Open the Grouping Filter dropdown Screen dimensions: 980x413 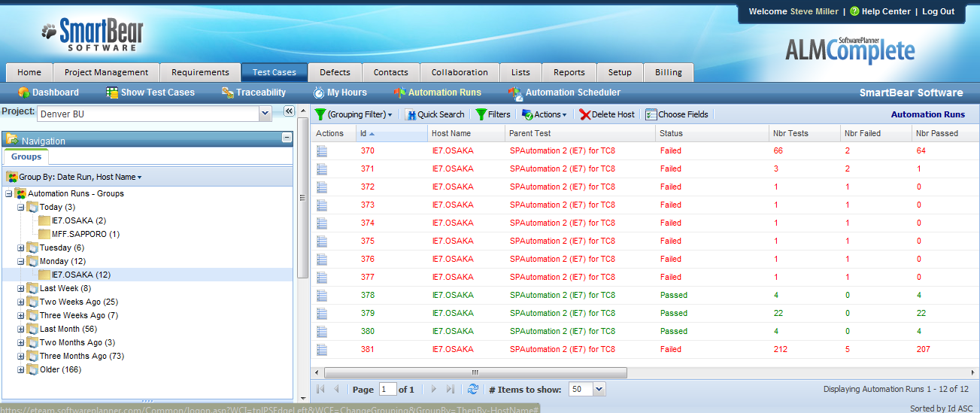(x=353, y=114)
